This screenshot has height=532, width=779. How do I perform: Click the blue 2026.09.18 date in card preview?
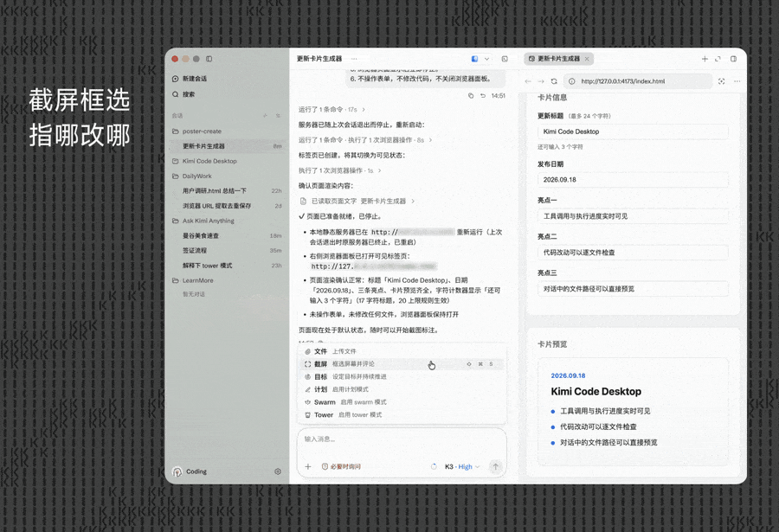coord(568,375)
